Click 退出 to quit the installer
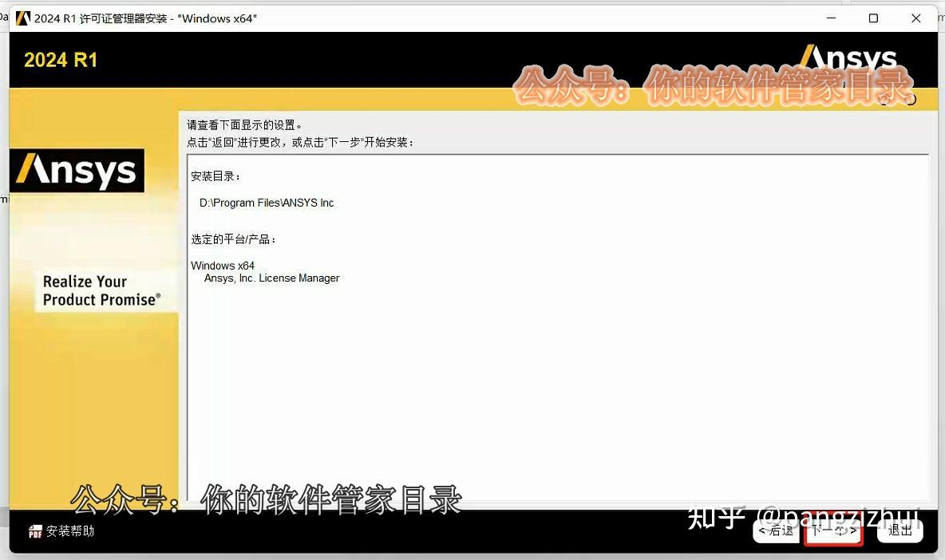 click(899, 531)
